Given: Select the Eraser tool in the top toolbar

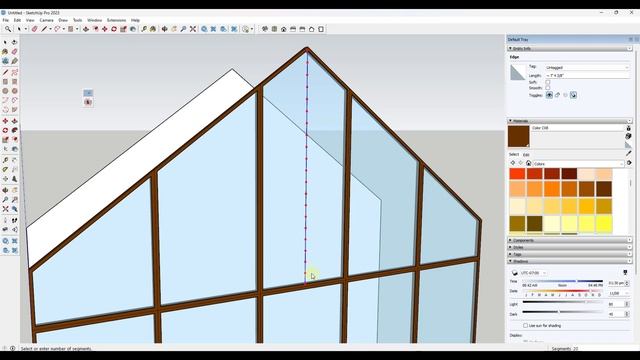Looking at the screenshot, I should tap(34, 29).
